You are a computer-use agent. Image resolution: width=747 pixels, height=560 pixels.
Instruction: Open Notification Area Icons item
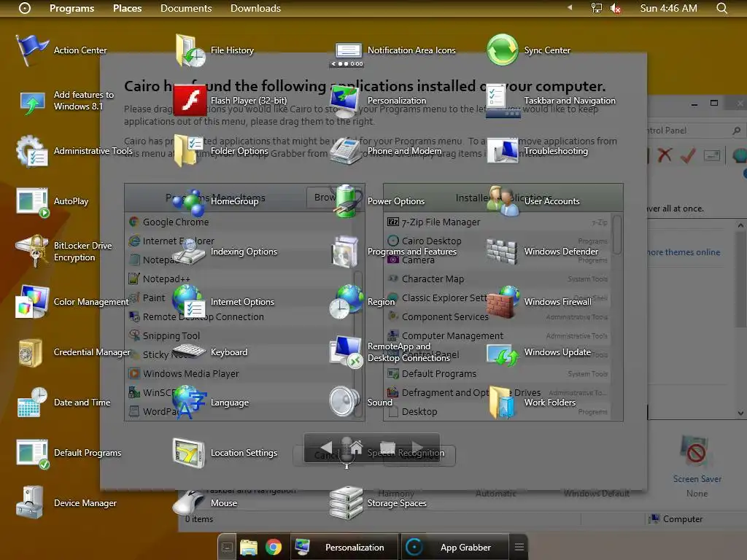411,50
